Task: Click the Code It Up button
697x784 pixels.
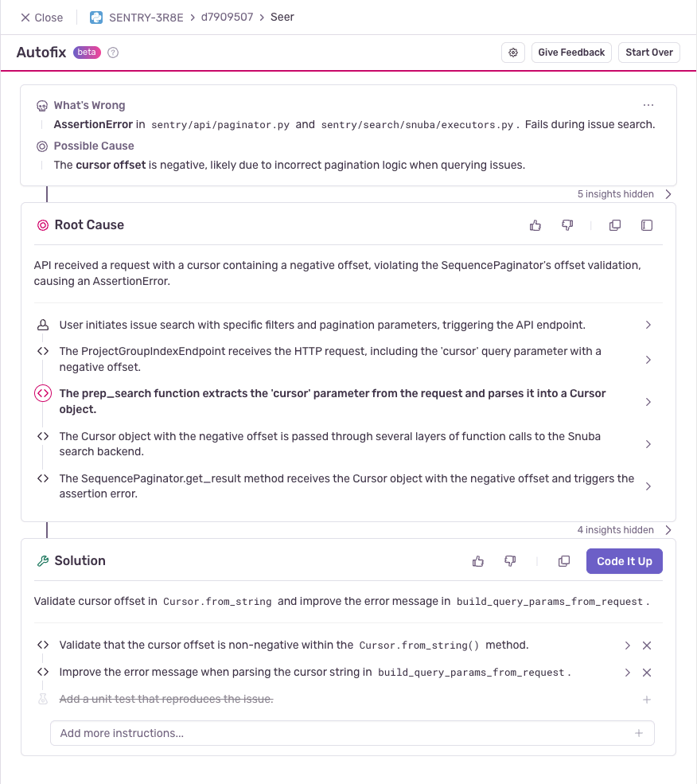Action: coord(624,561)
